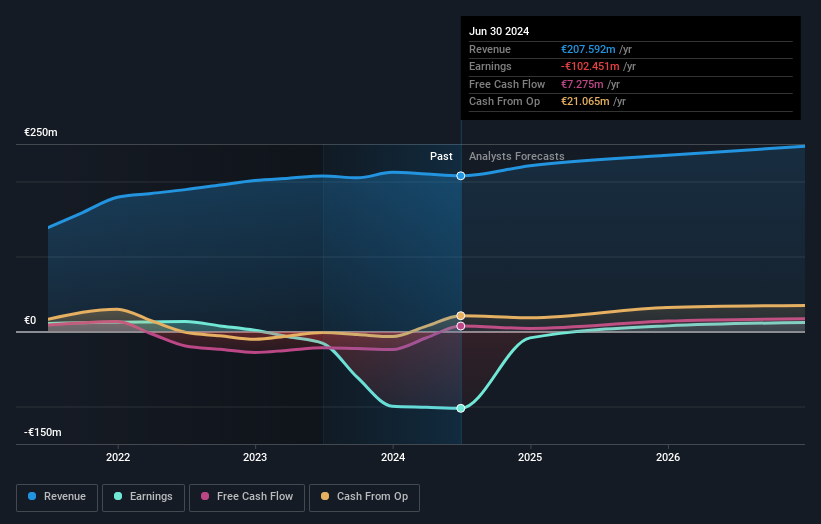The image size is (821, 524).
Task: Click the 2024 x-axis label
Action: point(393,458)
